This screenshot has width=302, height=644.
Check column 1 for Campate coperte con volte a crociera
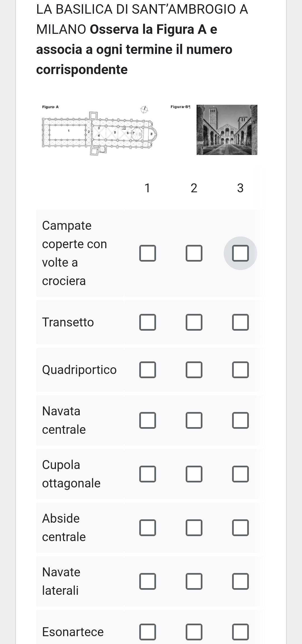(x=148, y=253)
